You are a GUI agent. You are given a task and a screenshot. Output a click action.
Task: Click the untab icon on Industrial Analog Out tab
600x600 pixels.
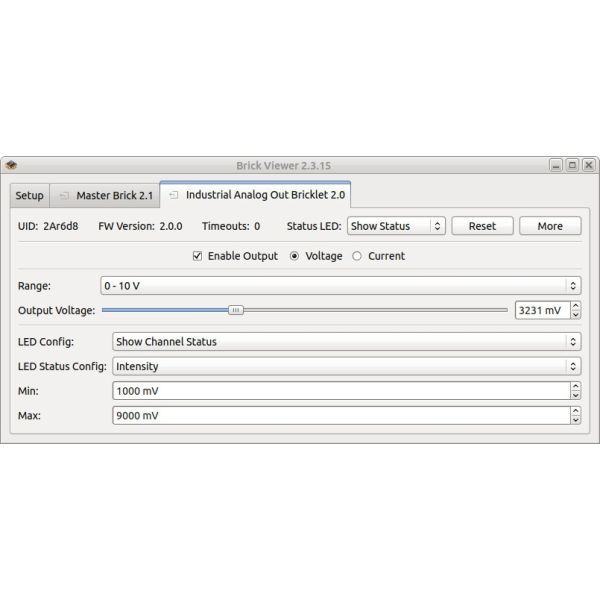(x=173, y=195)
